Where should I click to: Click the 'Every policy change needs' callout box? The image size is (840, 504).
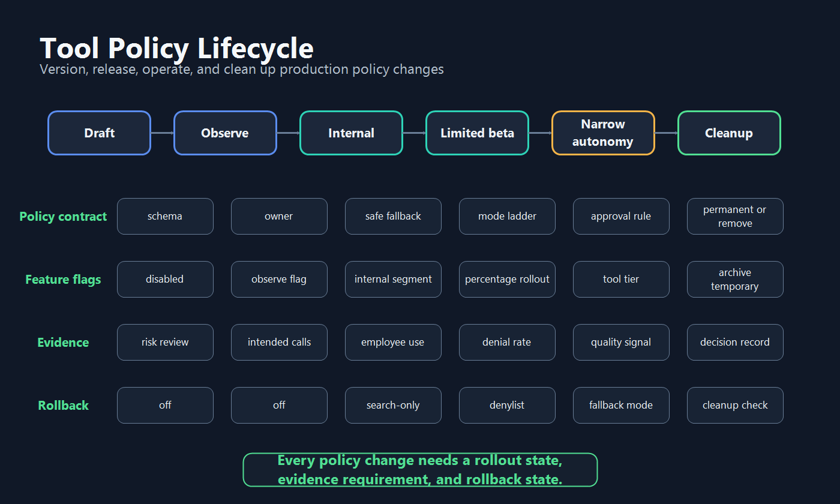click(420, 470)
